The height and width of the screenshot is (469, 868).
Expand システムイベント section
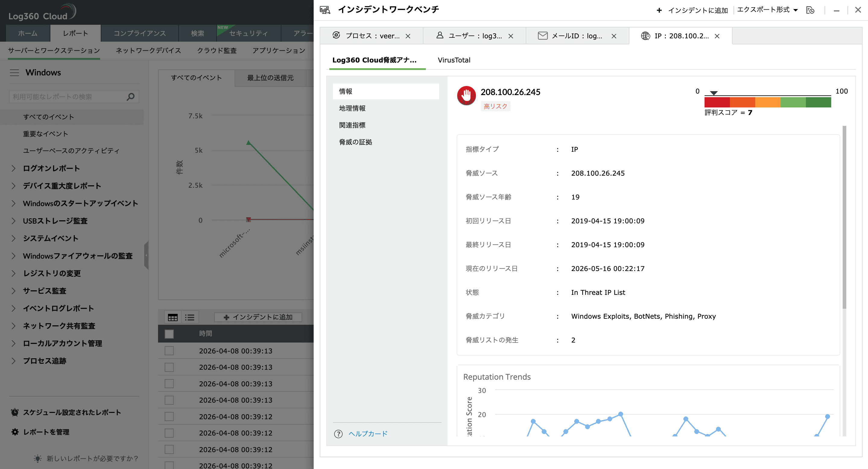click(x=14, y=239)
